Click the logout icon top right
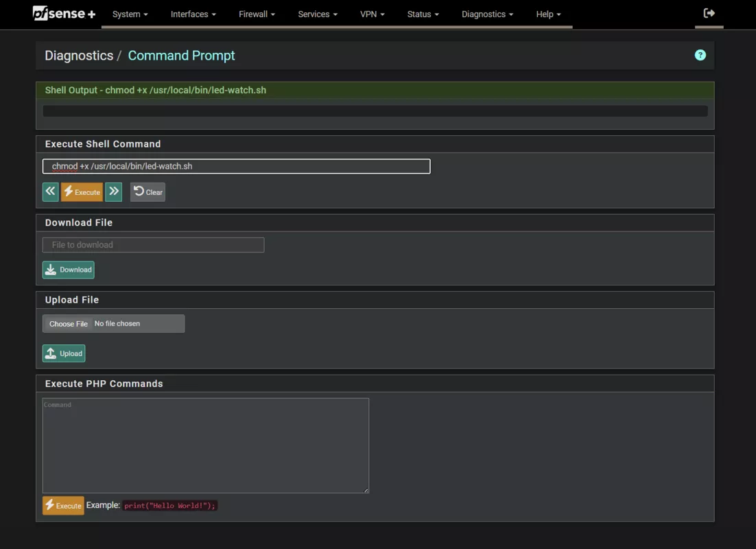This screenshot has width=756, height=549. point(708,13)
